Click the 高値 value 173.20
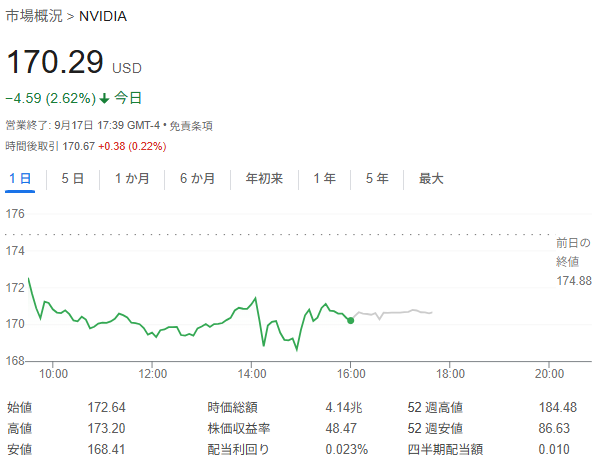 tap(106, 428)
